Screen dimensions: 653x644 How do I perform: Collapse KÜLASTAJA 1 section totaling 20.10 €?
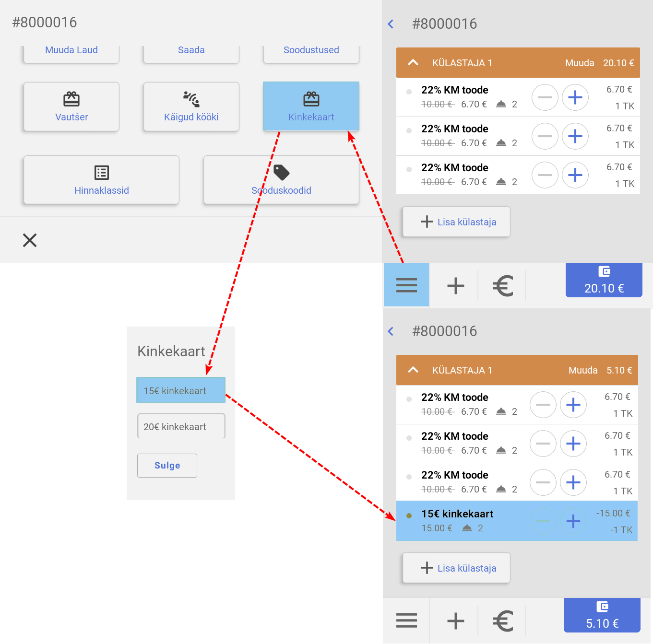pyautogui.click(x=413, y=63)
